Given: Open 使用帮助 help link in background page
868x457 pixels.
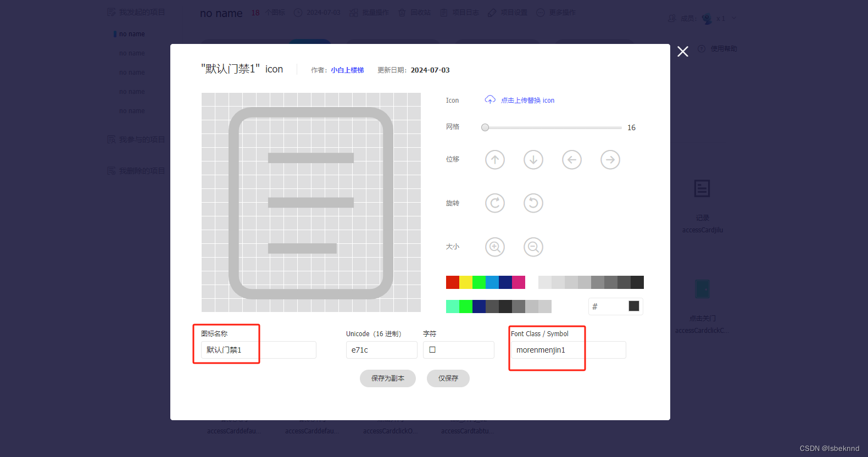Looking at the screenshot, I should coord(718,49).
